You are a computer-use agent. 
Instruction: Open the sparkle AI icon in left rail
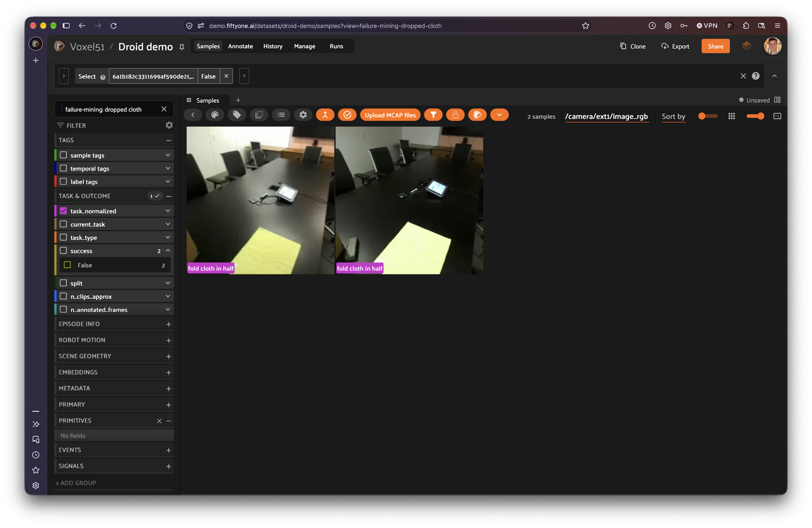pos(36,424)
